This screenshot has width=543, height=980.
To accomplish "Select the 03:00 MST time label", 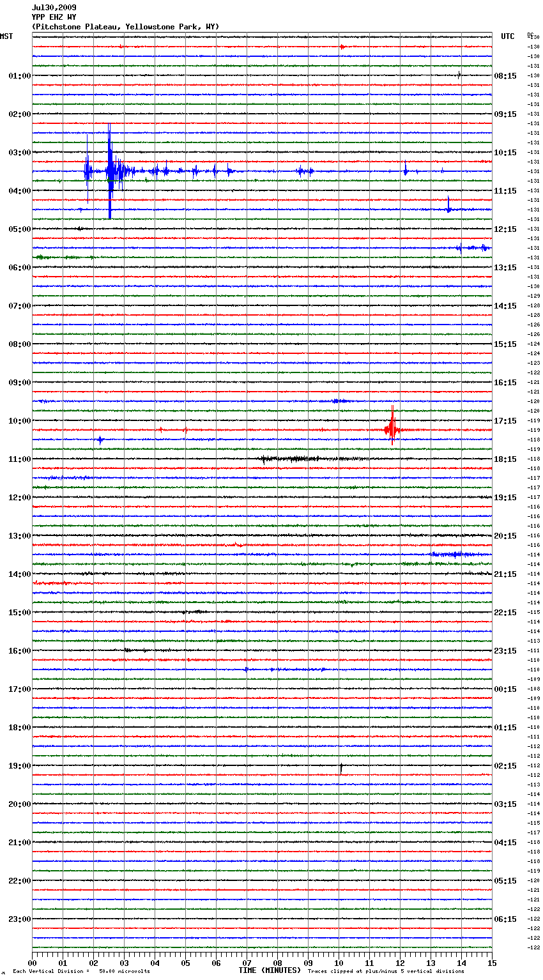I will (x=20, y=153).
